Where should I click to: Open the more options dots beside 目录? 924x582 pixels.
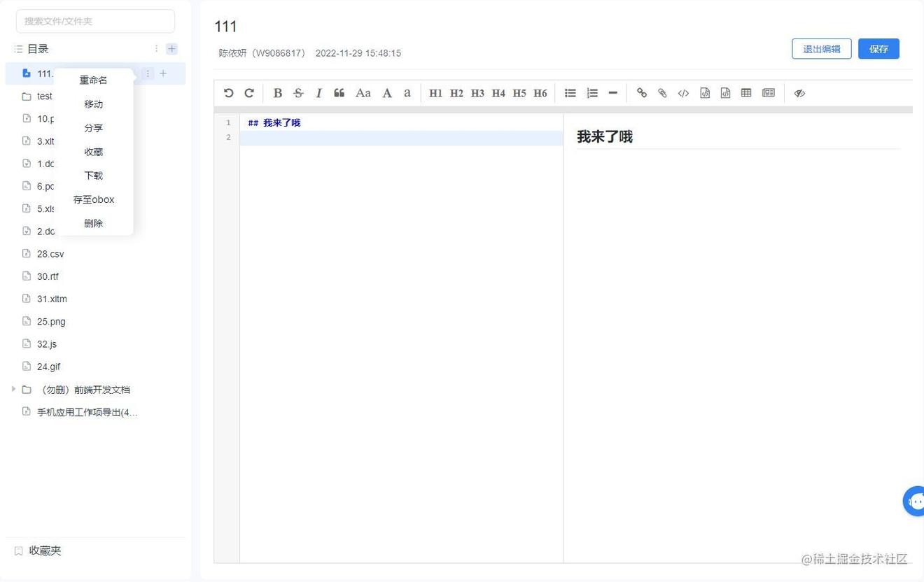(x=156, y=49)
